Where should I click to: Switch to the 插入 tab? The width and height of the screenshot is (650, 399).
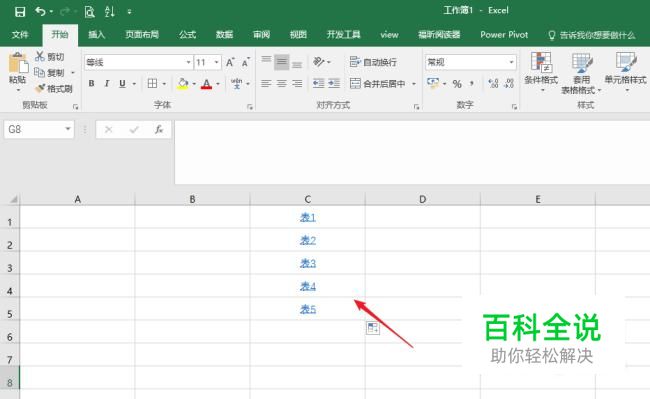(96, 35)
